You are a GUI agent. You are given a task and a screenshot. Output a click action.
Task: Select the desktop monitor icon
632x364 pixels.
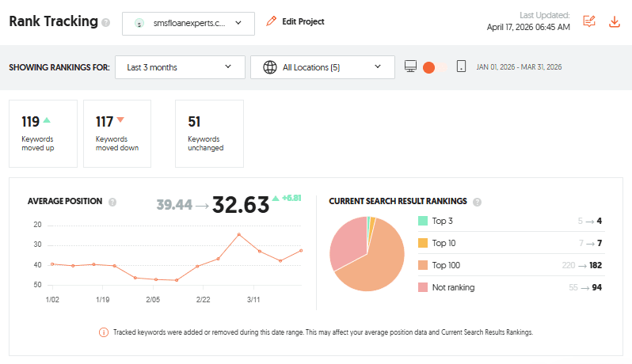[410, 66]
